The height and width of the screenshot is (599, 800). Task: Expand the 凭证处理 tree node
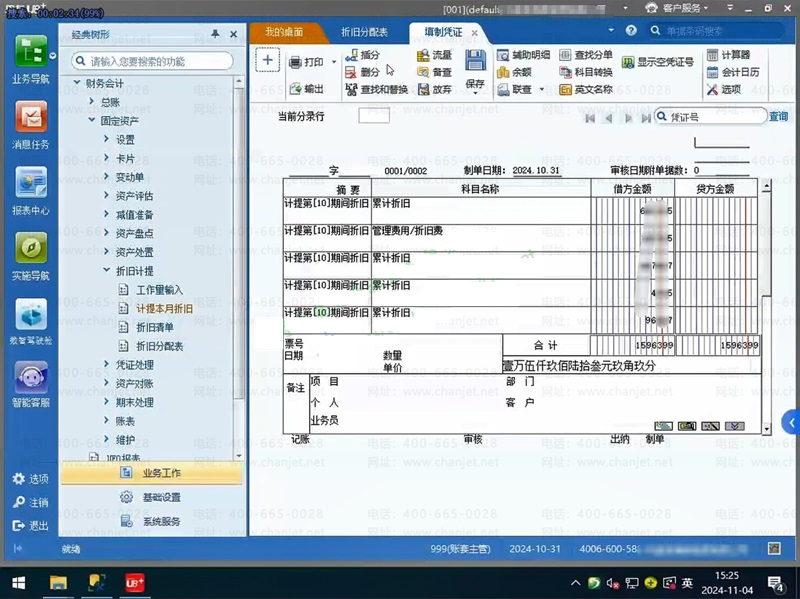click(x=106, y=365)
